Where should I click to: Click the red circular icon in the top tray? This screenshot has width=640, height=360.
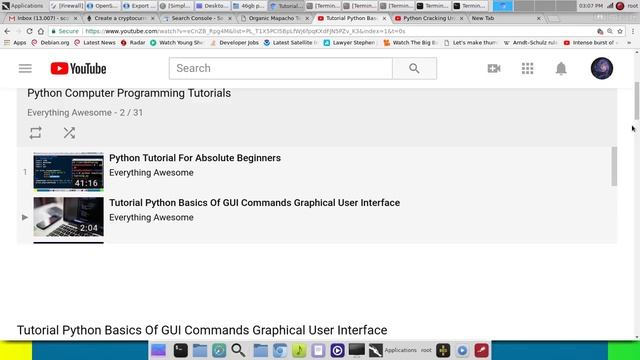pos(620,6)
